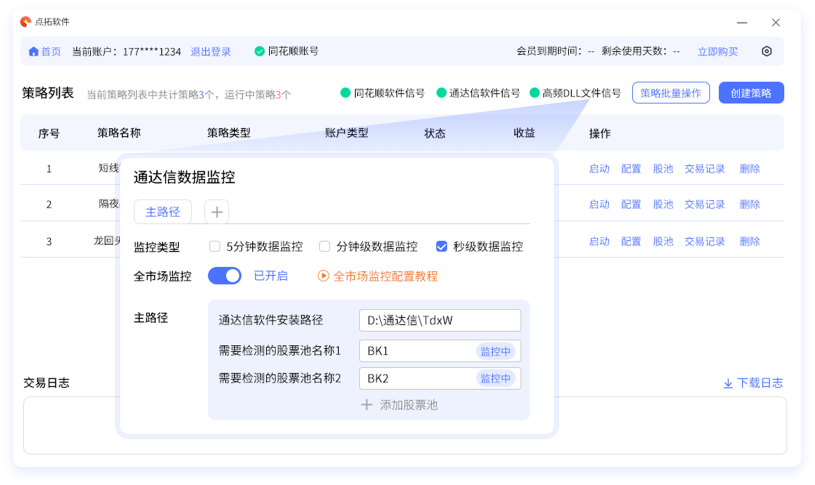The image size is (815, 485).
Task: Click 配置 for strategy row 3
Action: tap(631, 241)
